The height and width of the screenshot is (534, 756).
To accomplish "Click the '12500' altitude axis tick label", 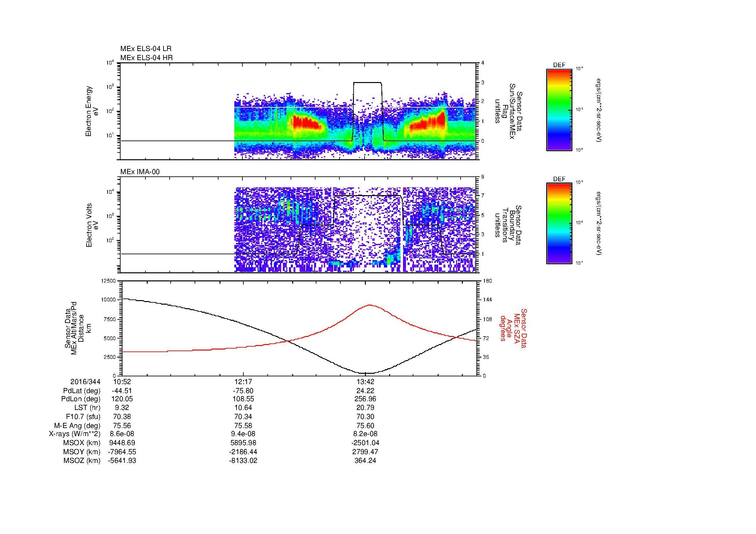I will click(109, 281).
